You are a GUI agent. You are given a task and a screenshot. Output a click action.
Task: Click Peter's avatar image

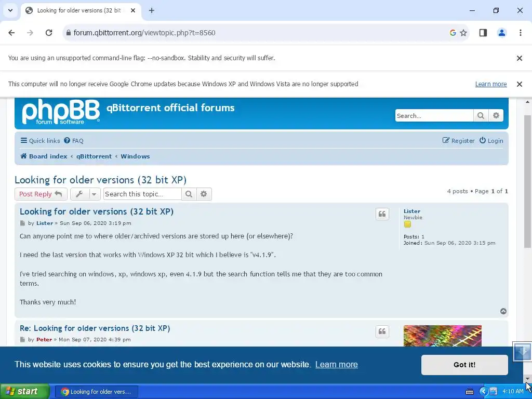443,336
